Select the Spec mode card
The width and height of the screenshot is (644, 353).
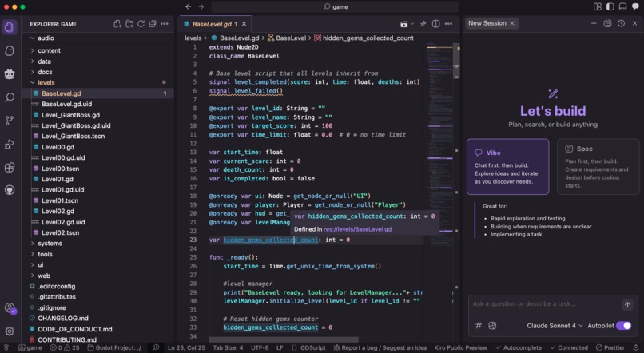pyautogui.click(x=598, y=167)
